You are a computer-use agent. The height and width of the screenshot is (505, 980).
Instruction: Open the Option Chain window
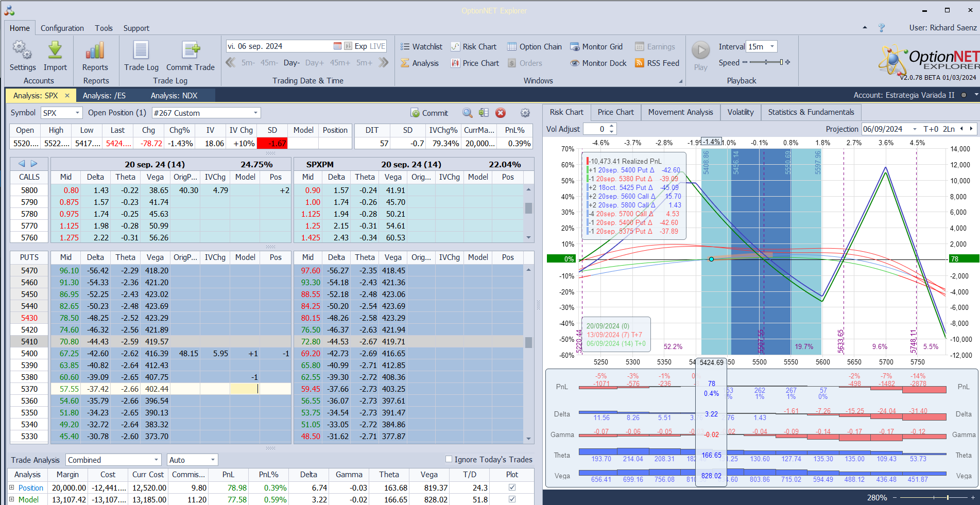[535, 47]
